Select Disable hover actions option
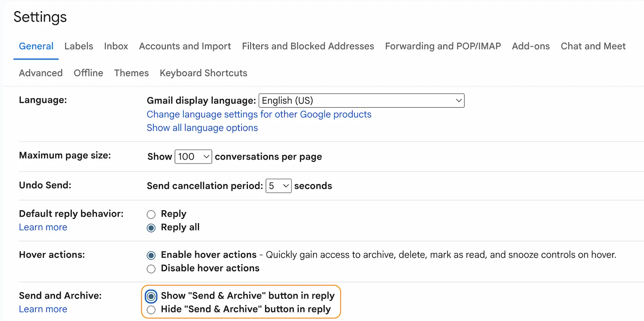Image resolution: width=644 pixels, height=321 pixels. tap(151, 269)
